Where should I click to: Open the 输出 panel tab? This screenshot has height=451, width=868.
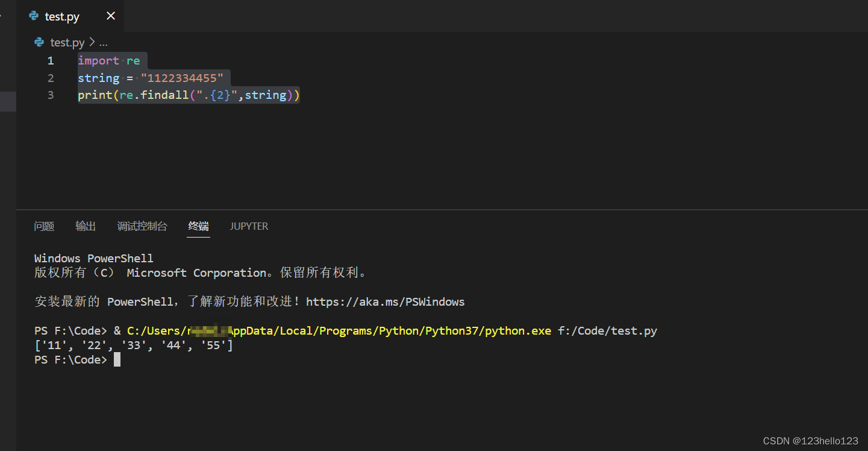click(86, 226)
